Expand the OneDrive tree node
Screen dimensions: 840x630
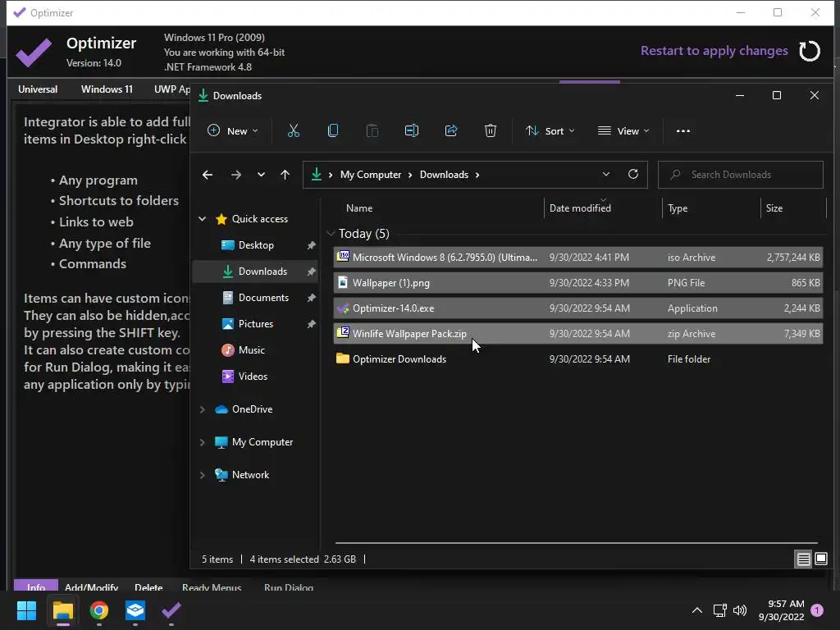(202, 409)
